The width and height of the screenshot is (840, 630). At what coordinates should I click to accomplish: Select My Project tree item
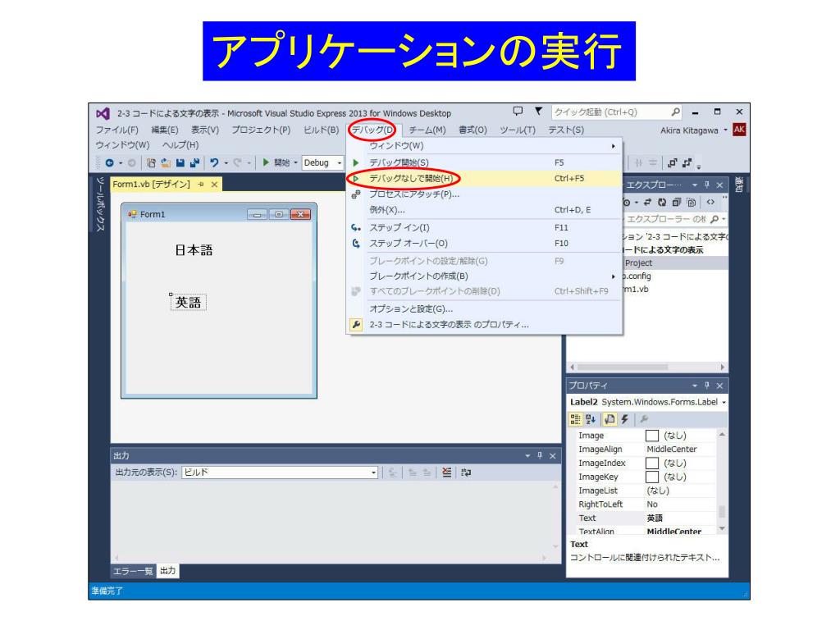coord(674,263)
